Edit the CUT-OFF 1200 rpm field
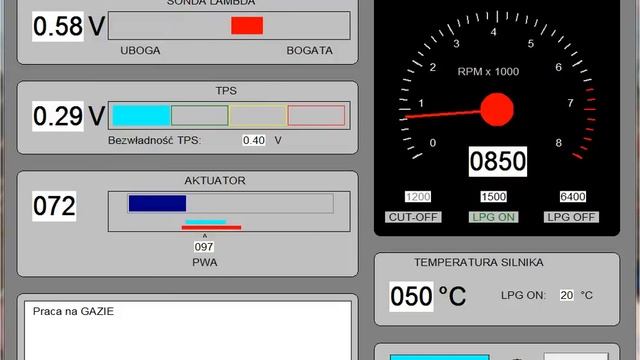 pyautogui.click(x=418, y=197)
